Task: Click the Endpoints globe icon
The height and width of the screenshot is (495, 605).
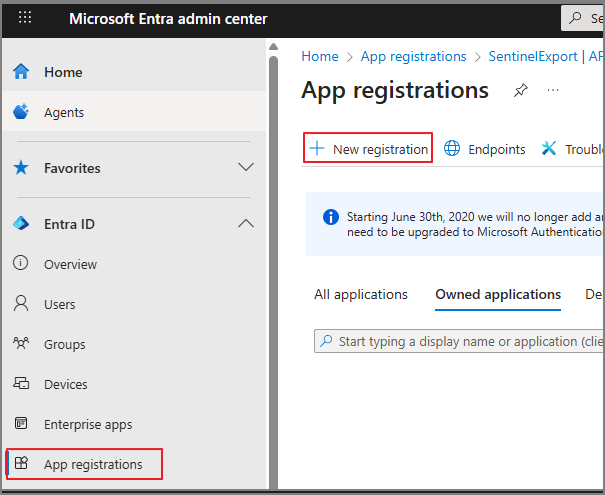Action: 452,148
